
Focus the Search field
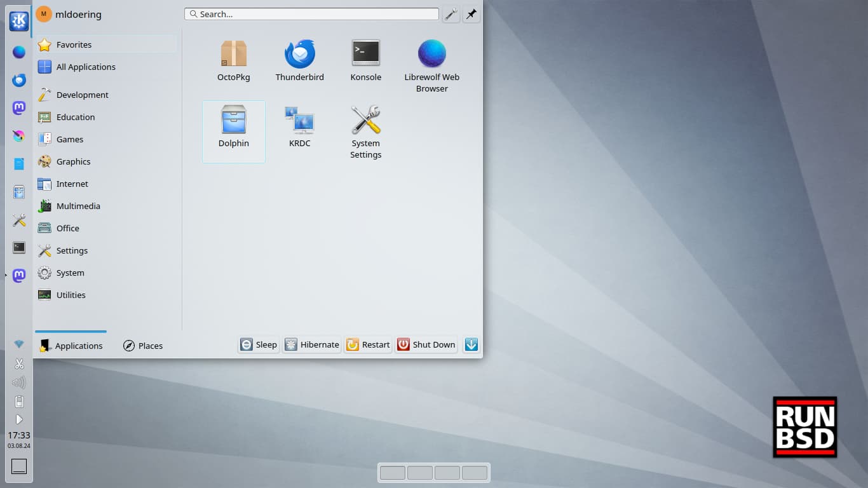(311, 14)
